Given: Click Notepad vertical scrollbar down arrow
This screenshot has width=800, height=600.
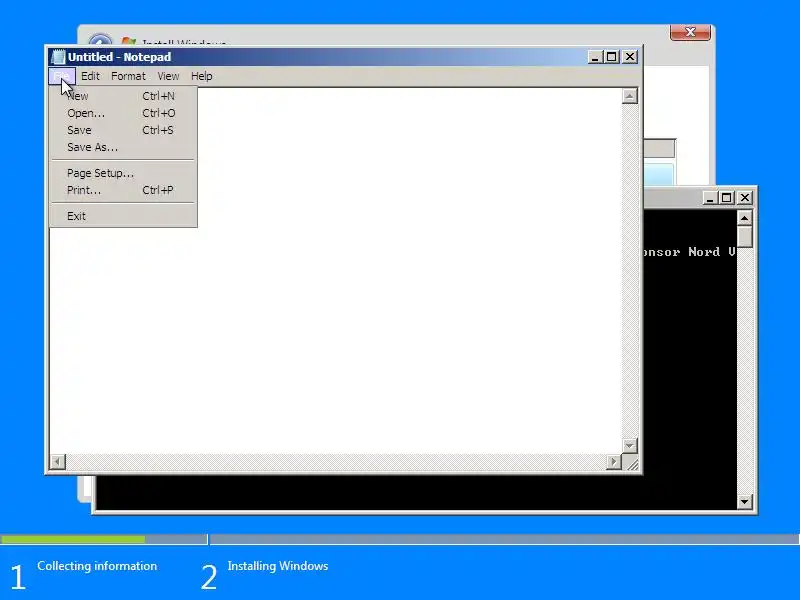Looking at the screenshot, I should coord(630,445).
